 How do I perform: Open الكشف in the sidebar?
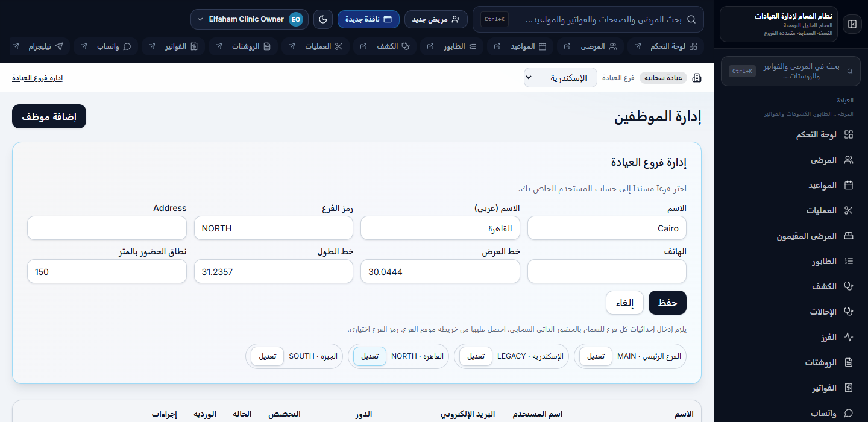(x=791, y=286)
